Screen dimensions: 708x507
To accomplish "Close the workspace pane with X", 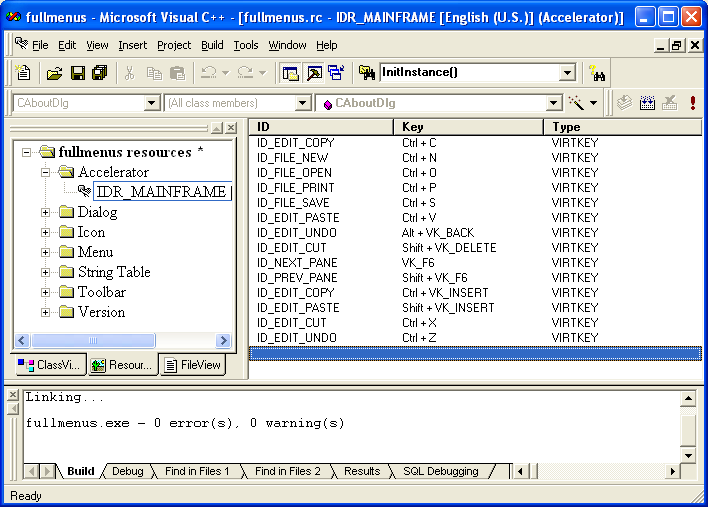I will point(231,128).
